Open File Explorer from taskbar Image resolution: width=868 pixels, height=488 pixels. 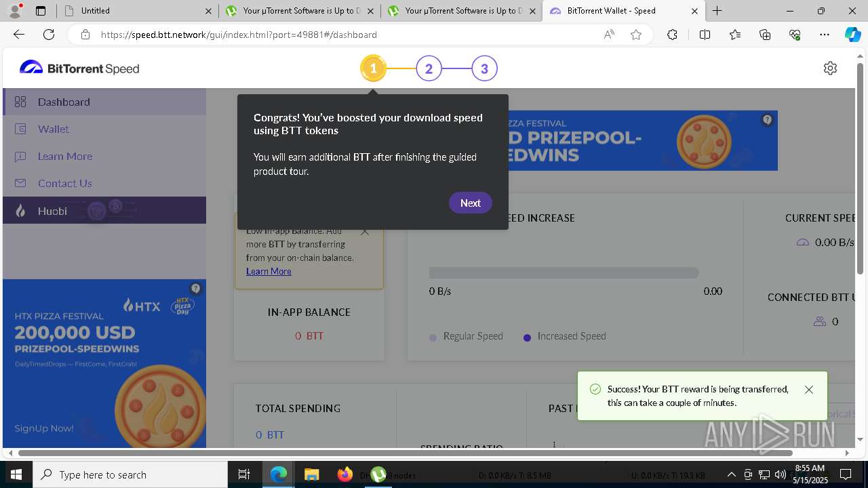pos(311,474)
